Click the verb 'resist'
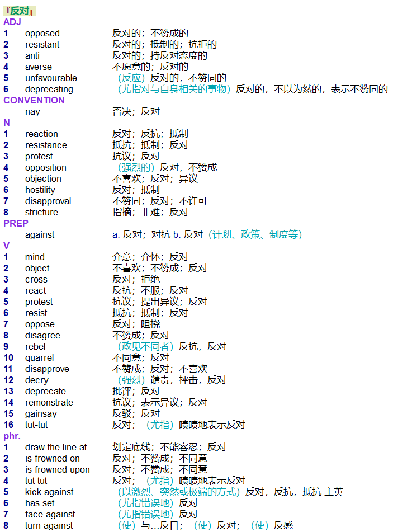The width and height of the screenshot is (417, 532). 36,313
